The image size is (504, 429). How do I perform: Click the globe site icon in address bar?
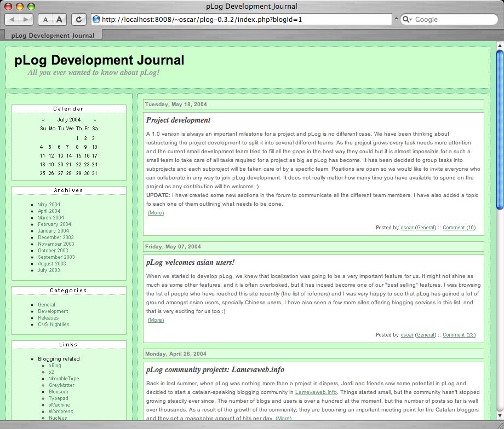pos(96,19)
